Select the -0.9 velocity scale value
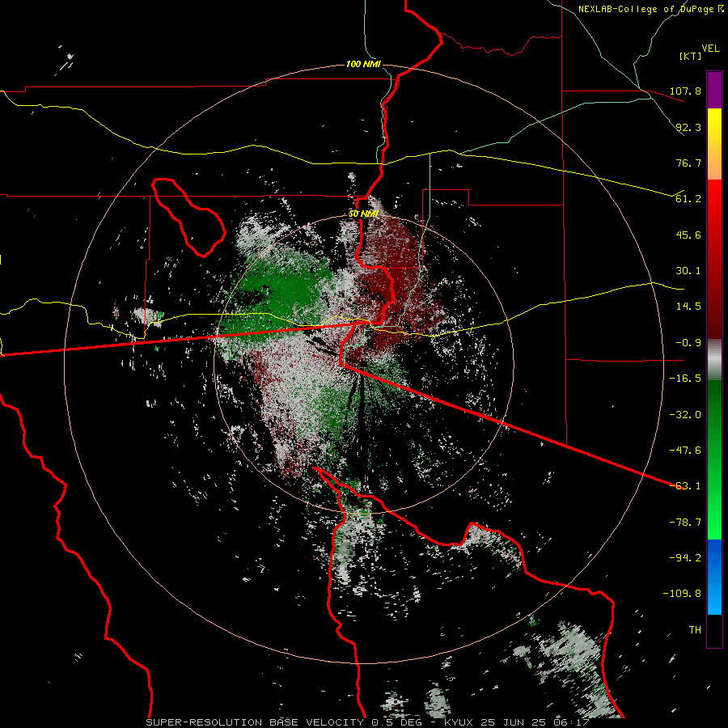The width and height of the screenshot is (728, 728). 688,343
